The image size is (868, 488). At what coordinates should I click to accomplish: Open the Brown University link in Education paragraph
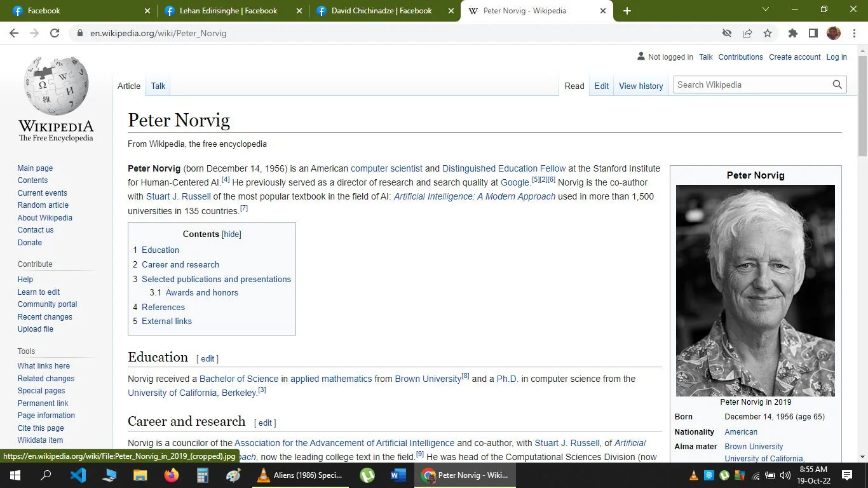click(428, 379)
